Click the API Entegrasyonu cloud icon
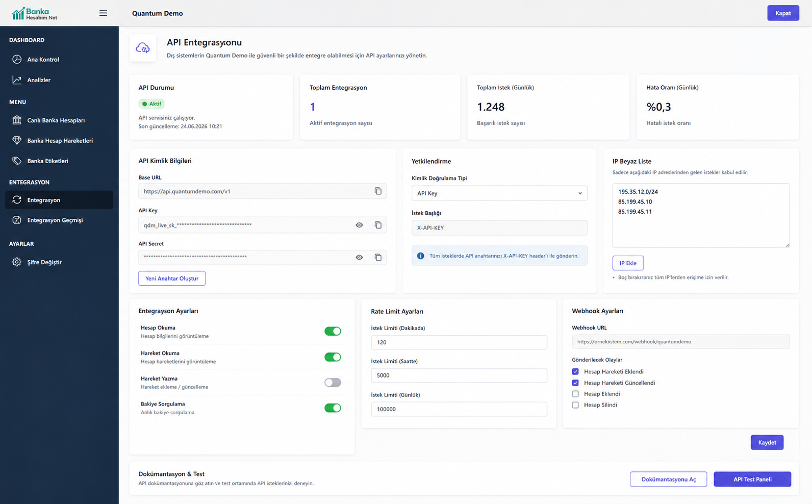 pos(143,48)
